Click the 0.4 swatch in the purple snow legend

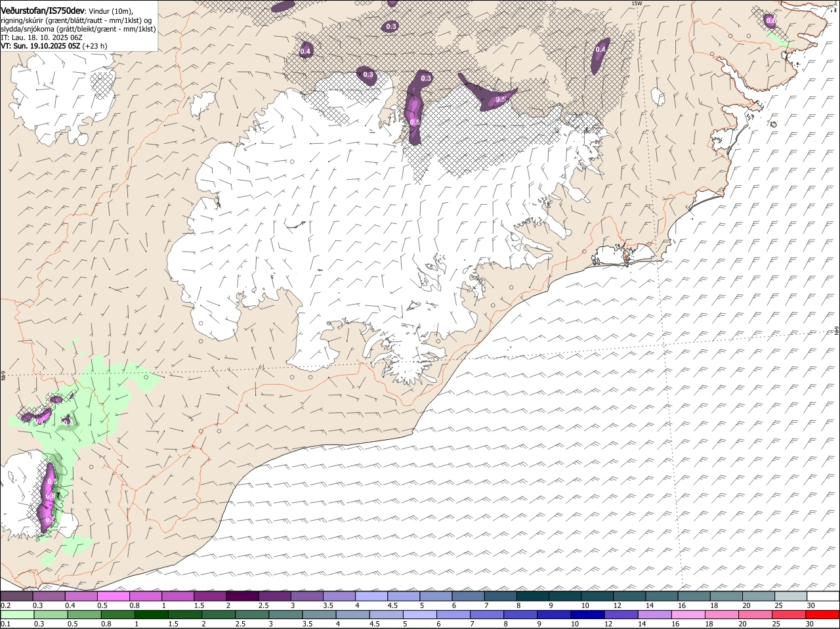[81, 596]
